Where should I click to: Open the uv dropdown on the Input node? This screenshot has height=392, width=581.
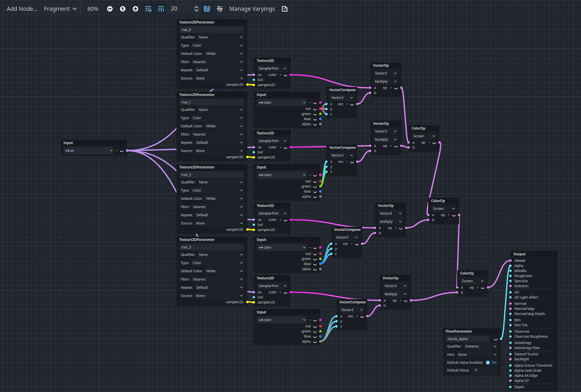pos(89,150)
